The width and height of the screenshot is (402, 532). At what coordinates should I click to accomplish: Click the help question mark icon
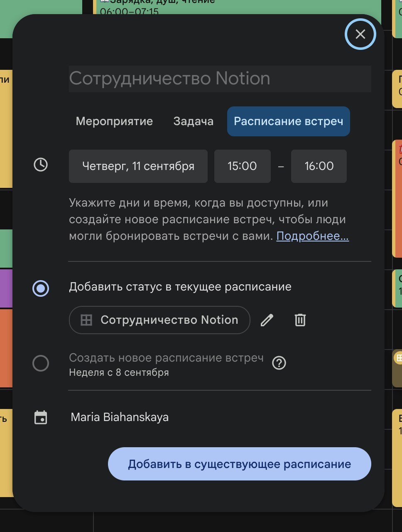click(x=279, y=363)
